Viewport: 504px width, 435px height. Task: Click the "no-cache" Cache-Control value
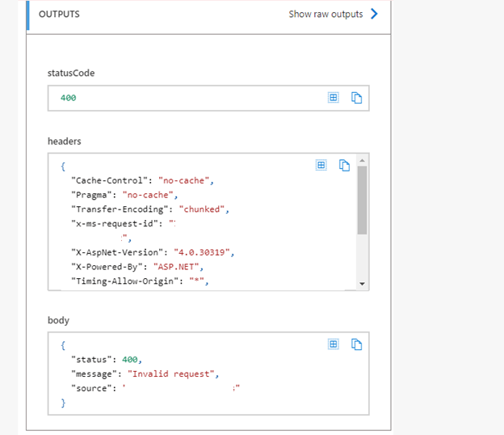pyautogui.click(x=184, y=180)
